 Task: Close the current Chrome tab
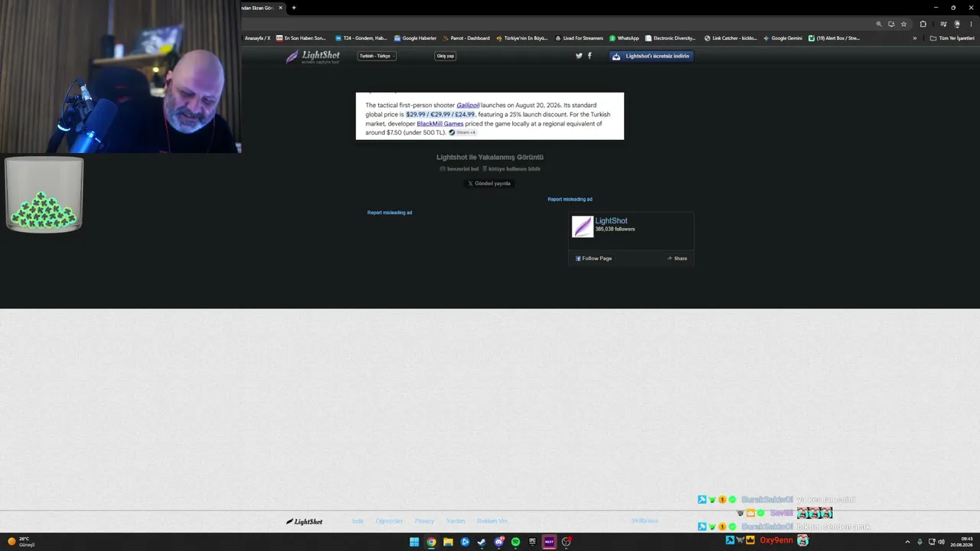coord(280,8)
